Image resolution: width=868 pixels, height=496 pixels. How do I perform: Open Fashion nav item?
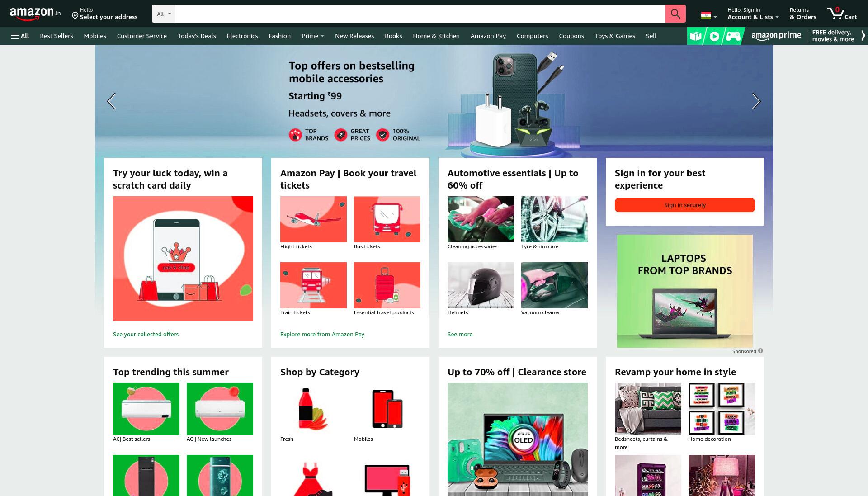click(x=280, y=36)
